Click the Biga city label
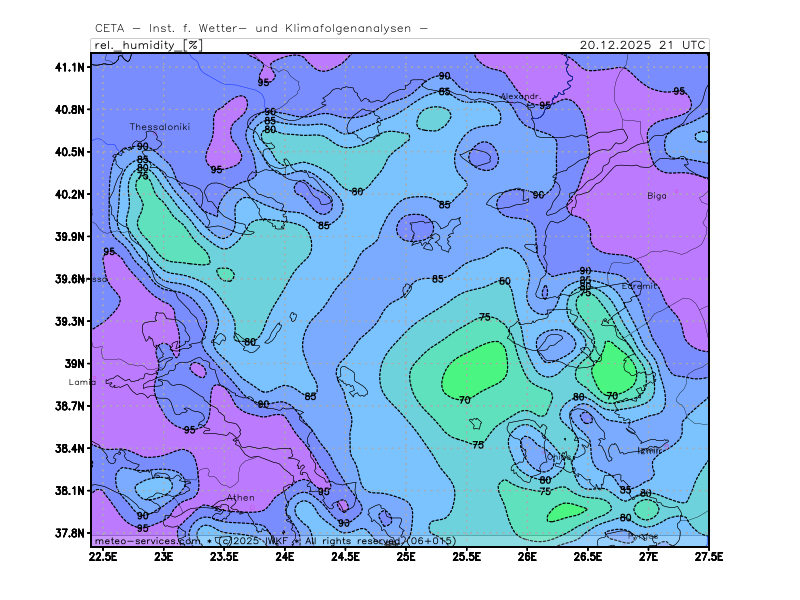This screenshot has height=600, width=800. click(656, 196)
